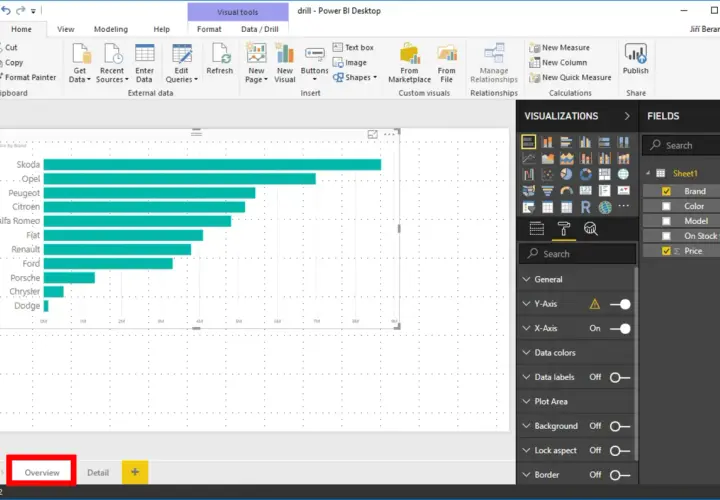Screen dimensions: 720x500
Task: Enable the Border toggle
Action: [620, 475]
